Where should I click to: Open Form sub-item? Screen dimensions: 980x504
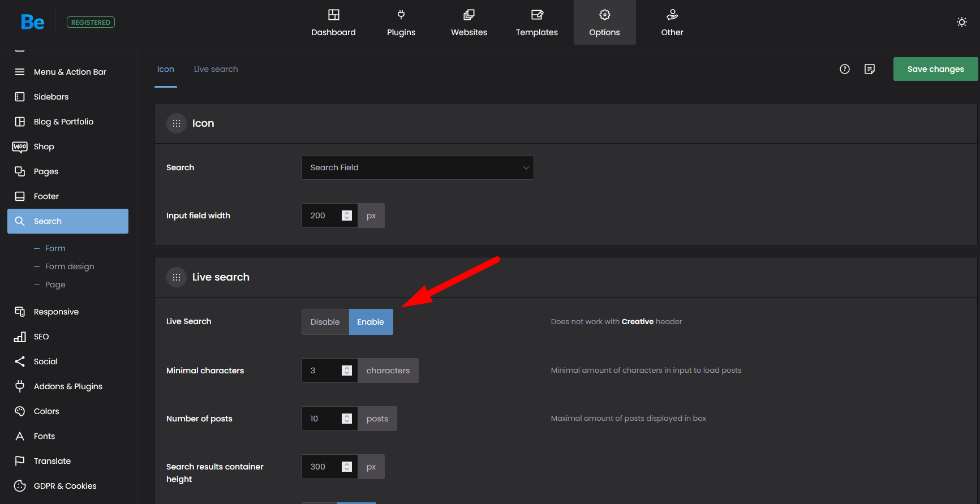55,248
